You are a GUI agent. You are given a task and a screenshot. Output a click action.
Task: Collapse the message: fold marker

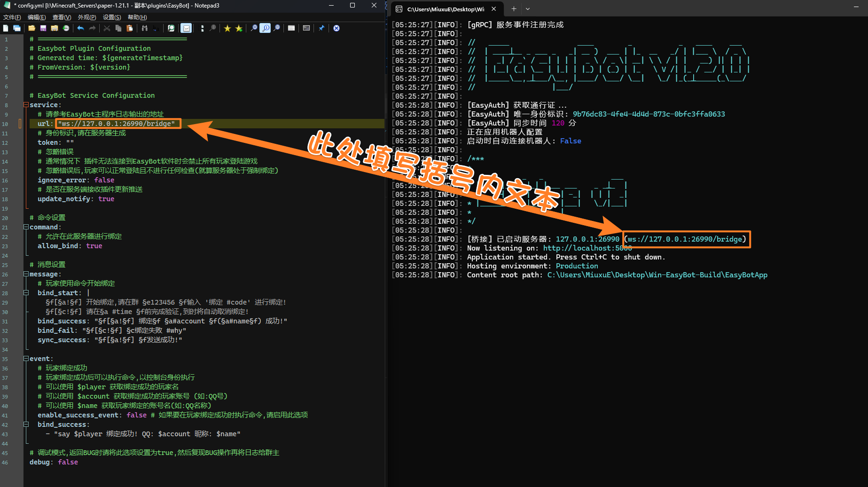(x=26, y=274)
